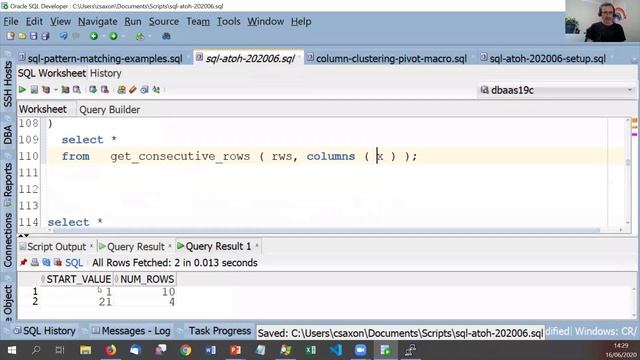The height and width of the screenshot is (360, 640).
Task: Click the Run Script icon
Action: [34, 90]
